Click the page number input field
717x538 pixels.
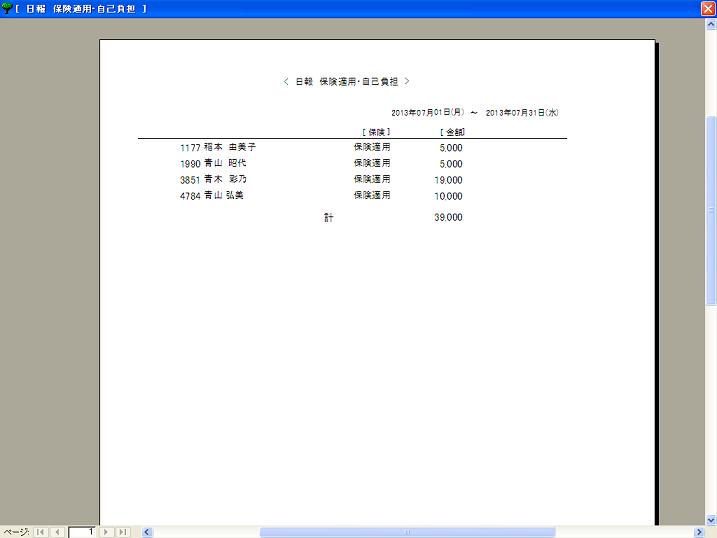click(82, 532)
